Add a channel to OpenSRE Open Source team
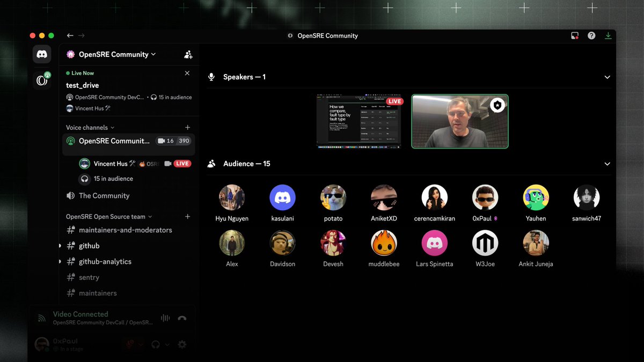The height and width of the screenshot is (362, 644). pyautogui.click(x=188, y=217)
